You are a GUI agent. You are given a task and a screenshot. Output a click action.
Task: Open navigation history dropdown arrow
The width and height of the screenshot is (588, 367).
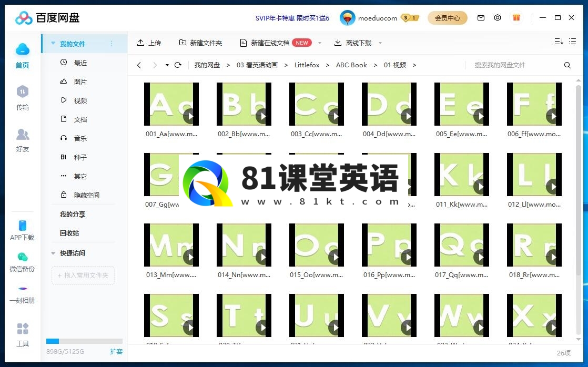click(167, 65)
